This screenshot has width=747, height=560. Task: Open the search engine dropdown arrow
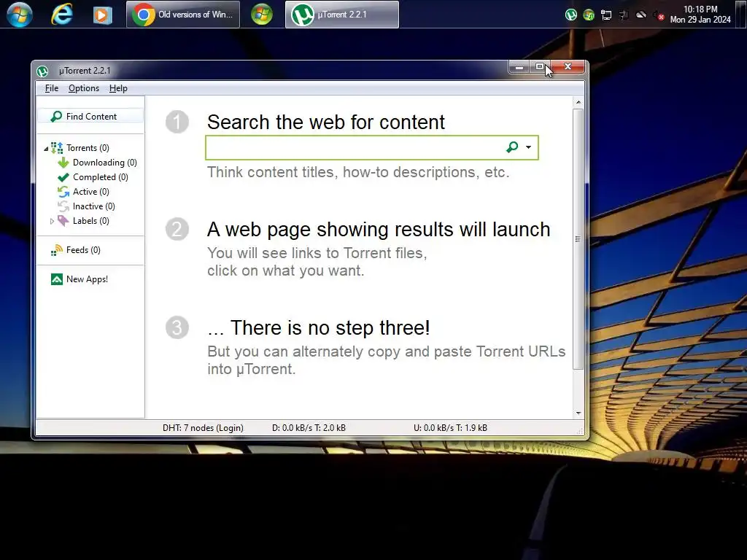click(x=528, y=147)
